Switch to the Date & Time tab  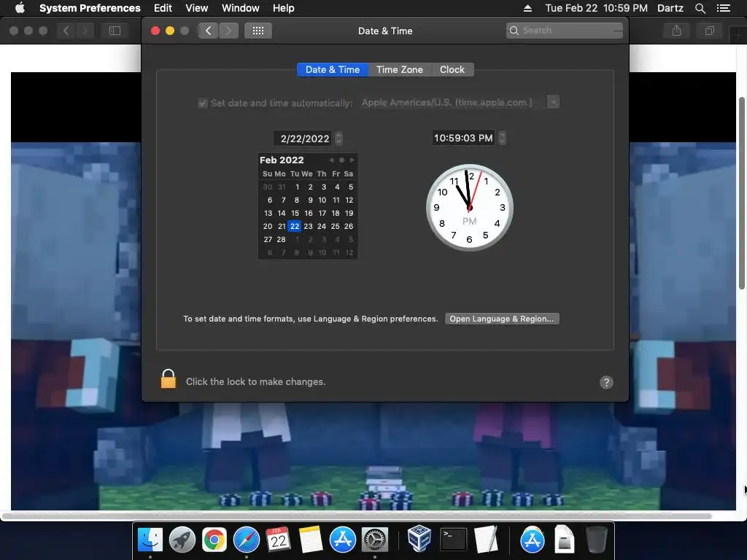click(x=333, y=69)
